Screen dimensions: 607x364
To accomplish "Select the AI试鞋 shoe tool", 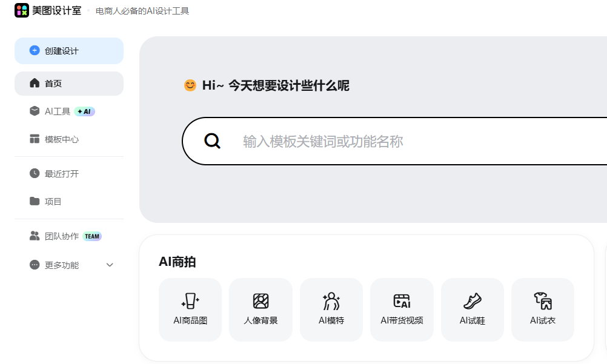I will pyautogui.click(x=473, y=309).
